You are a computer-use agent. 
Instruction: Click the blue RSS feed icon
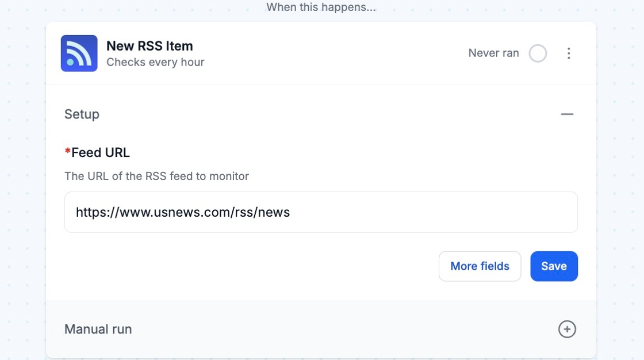click(x=79, y=53)
